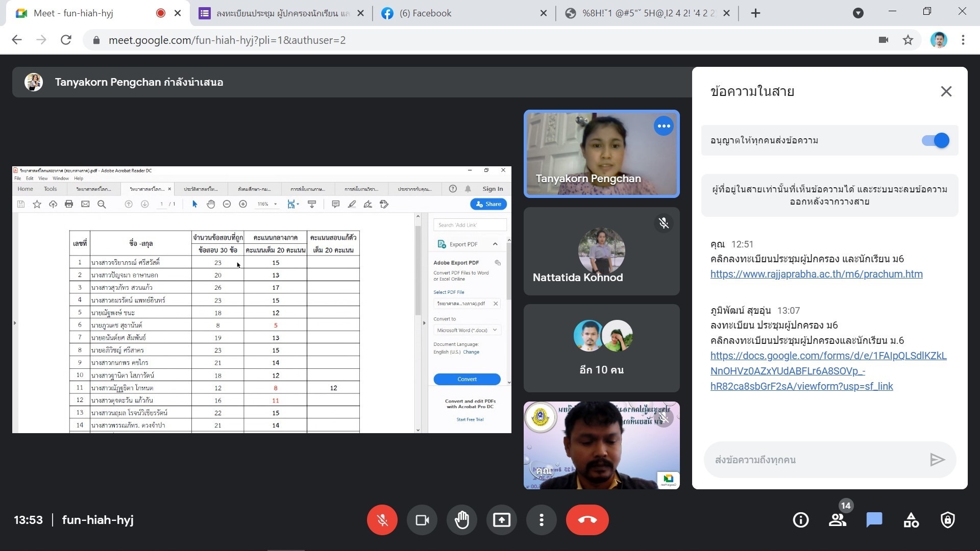This screenshot has width=980, height=551.
Task: Open the rajjaprabha.ac.th prachum link
Action: 817,274
